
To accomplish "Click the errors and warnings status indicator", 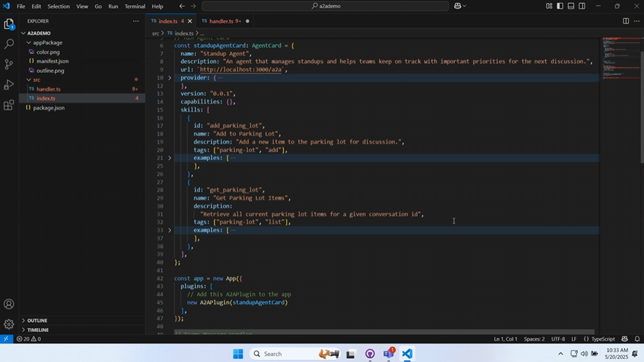I will tap(29, 339).
